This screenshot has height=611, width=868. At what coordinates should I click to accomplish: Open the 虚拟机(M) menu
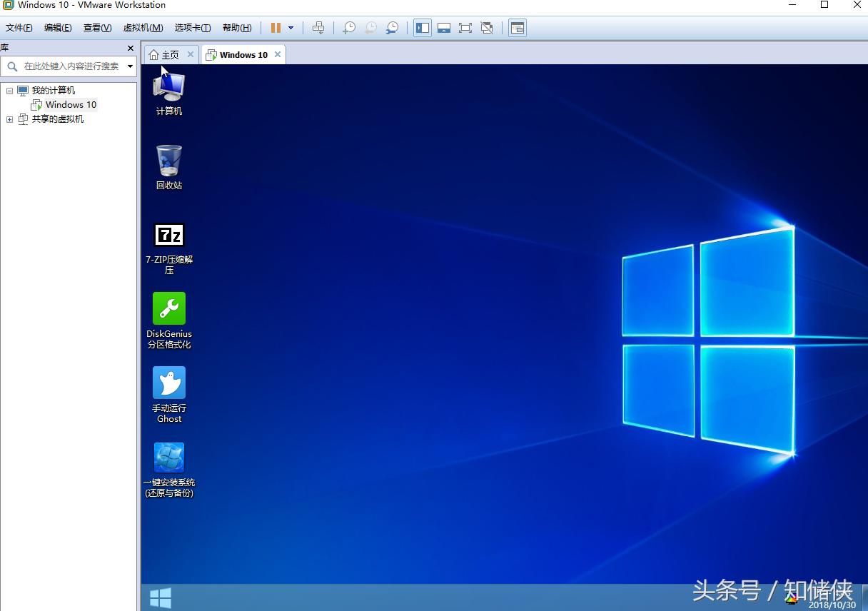click(x=143, y=28)
